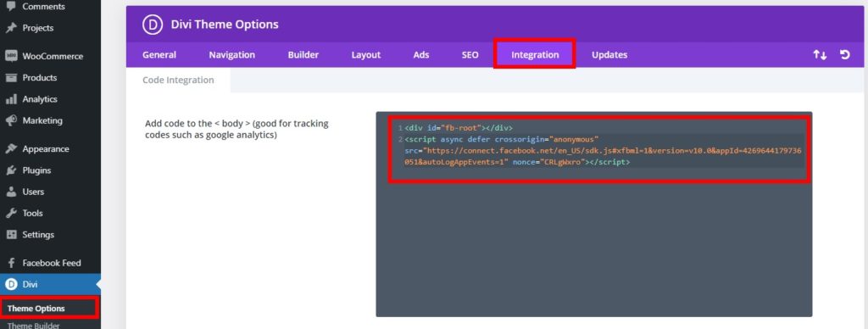The image size is (868, 329).
Task: Click the import/export arrows icon
Action: 820,55
